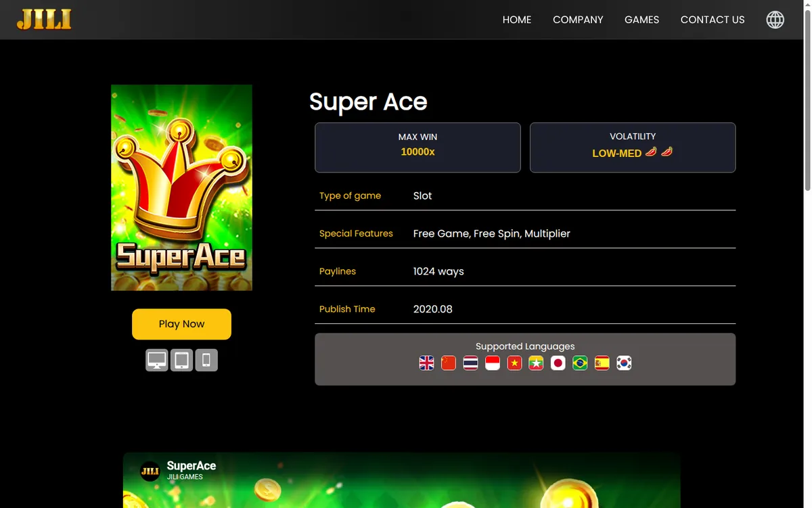Click the JILI channel avatar in video
812x508 pixels.
(x=150, y=471)
